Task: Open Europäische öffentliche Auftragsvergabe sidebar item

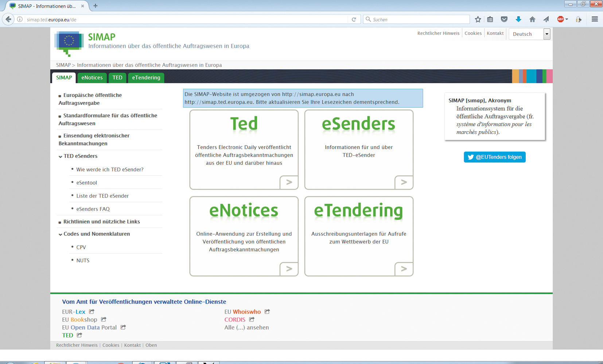Action: click(90, 99)
